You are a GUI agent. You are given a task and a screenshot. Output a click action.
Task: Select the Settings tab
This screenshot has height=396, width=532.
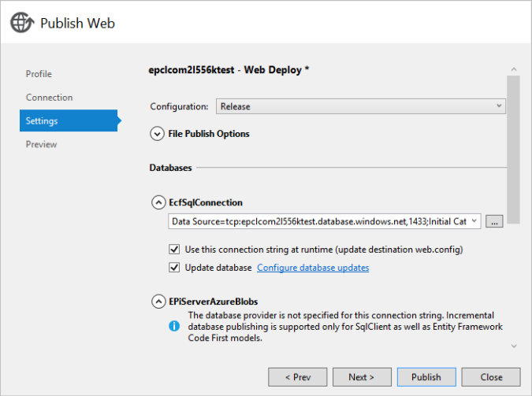69,120
